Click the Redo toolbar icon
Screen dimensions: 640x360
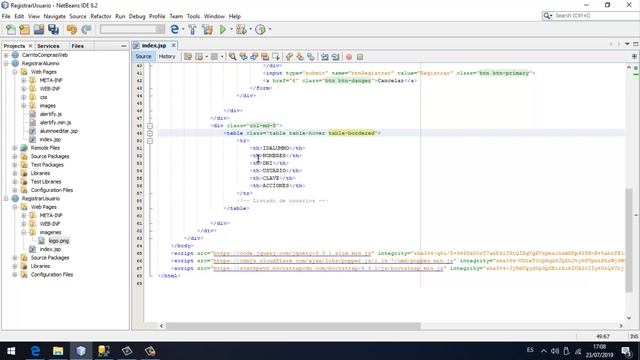(x=86, y=29)
